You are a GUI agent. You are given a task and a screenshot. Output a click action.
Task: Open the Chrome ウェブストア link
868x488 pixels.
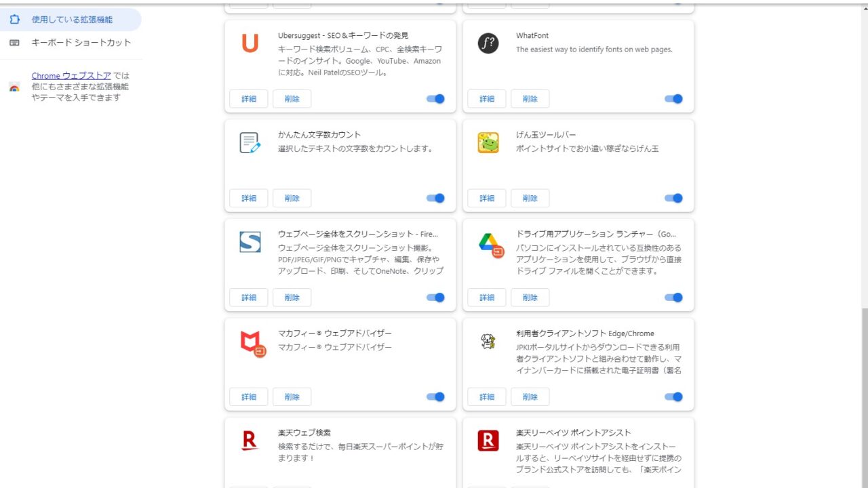point(71,76)
